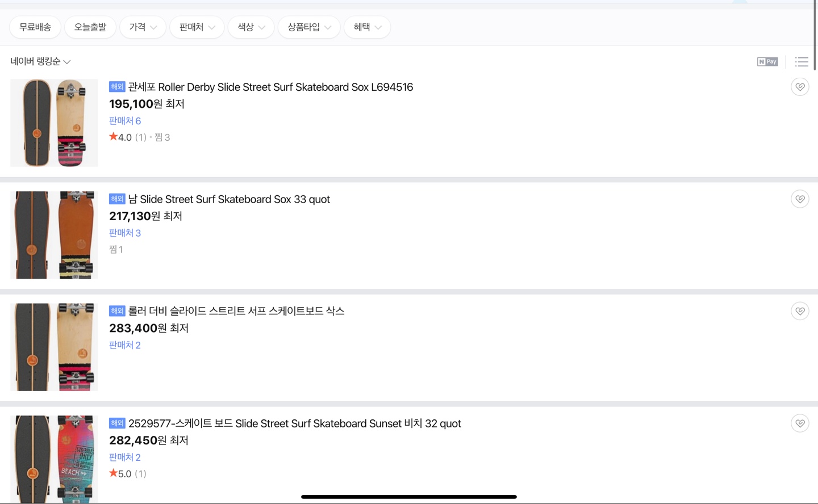Click the 찜 1 count text
The image size is (818, 504).
point(116,250)
